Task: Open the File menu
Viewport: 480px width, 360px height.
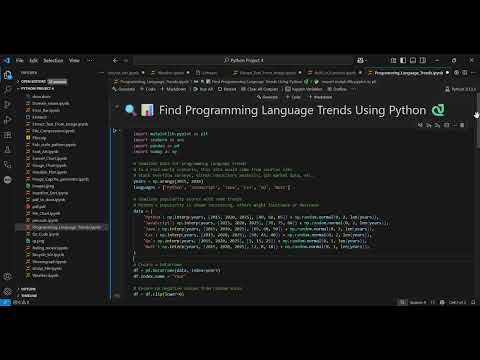Action: click(20, 60)
